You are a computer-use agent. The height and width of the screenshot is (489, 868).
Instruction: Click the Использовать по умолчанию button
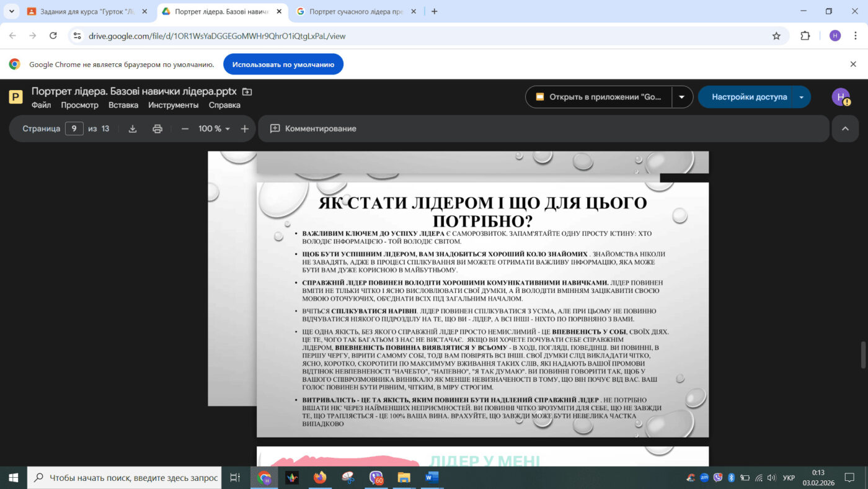pyautogui.click(x=283, y=65)
